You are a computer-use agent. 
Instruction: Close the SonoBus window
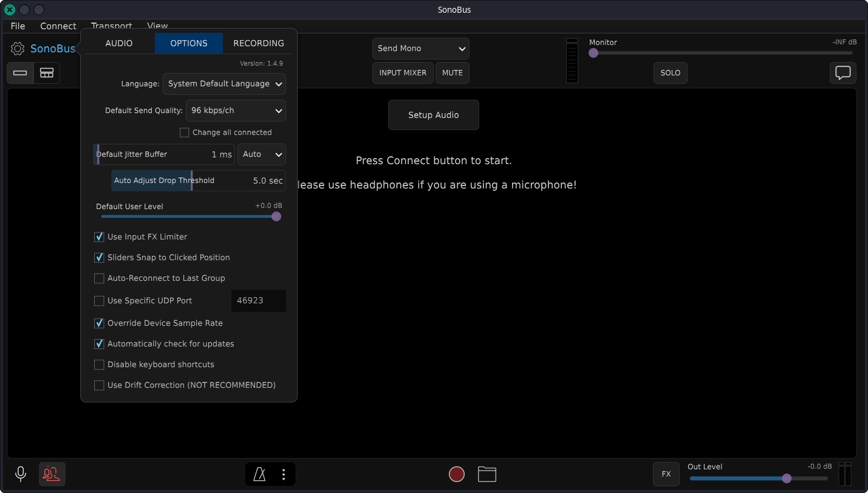pyautogui.click(x=10, y=10)
